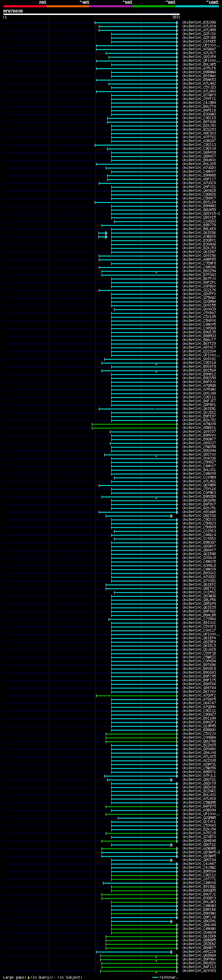The height and width of the screenshot is (980, 222).
Task: Open UniRef100_A7PZJ5 hit
Action: [x=199, y=833]
